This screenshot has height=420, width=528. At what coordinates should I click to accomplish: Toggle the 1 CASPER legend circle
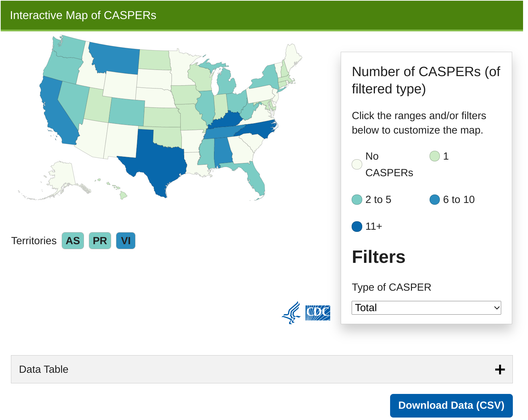434,155
